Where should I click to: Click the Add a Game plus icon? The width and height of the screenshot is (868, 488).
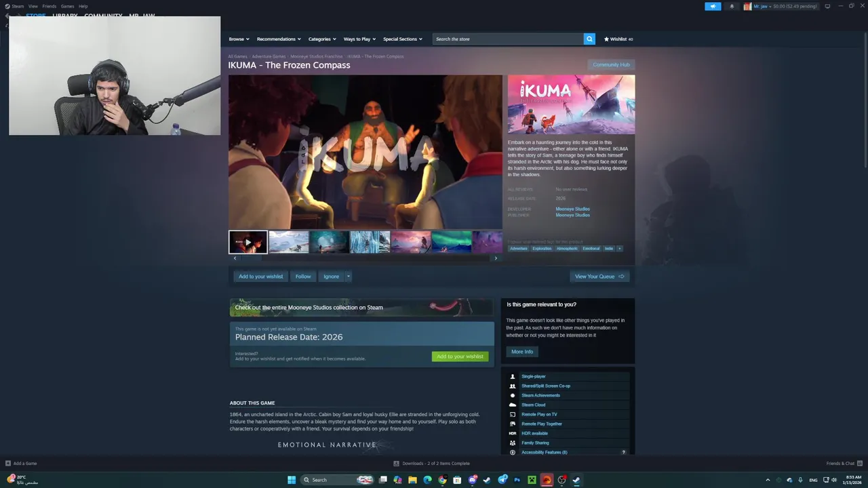click(8, 464)
